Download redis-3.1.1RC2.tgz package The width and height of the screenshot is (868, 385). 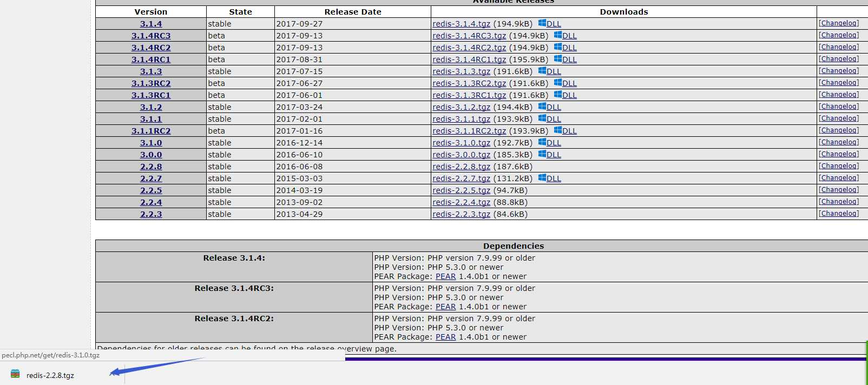469,131
